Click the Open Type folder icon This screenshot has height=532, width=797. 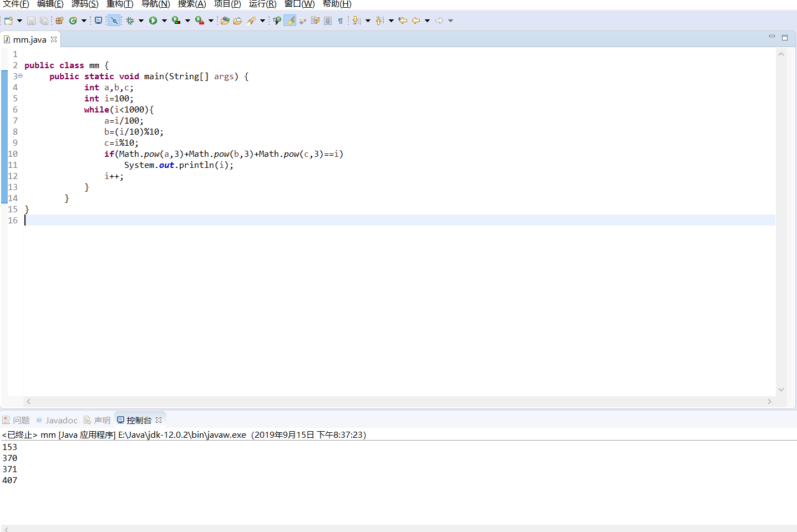point(225,21)
